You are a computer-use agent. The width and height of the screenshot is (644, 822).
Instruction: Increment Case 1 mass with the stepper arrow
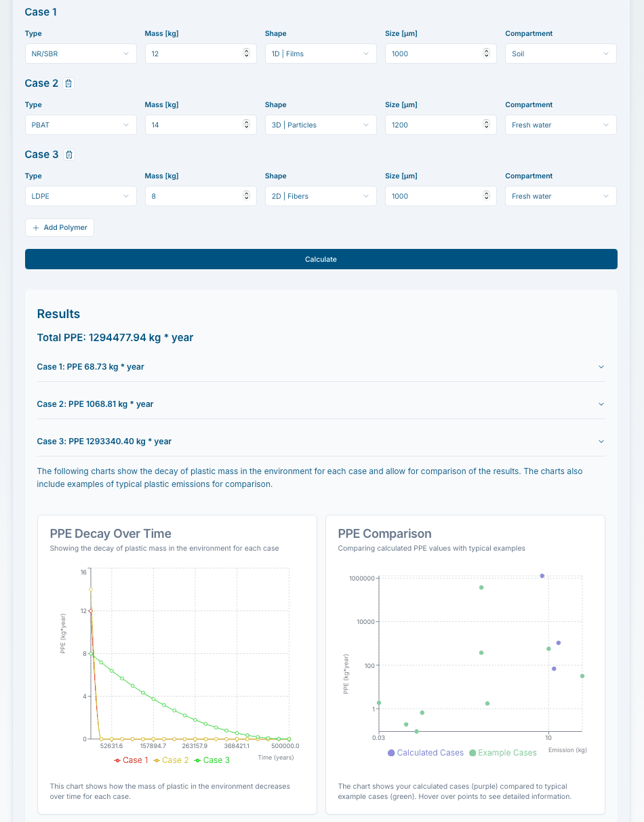[x=246, y=51]
